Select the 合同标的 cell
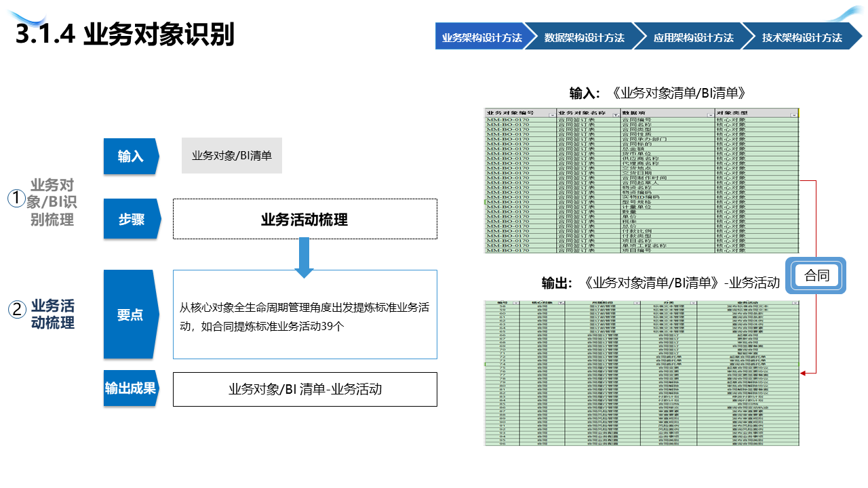The width and height of the screenshot is (868, 488). [668, 144]
